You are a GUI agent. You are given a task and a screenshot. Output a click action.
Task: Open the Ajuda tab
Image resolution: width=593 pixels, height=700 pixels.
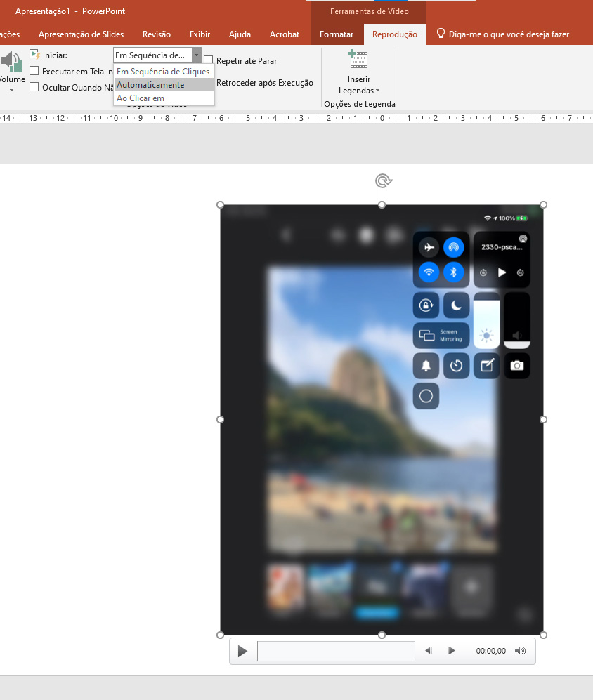240,34
